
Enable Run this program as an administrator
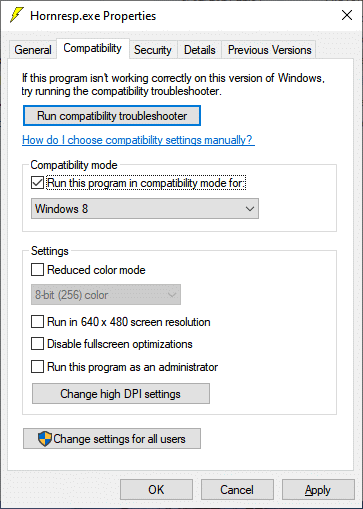37,367
